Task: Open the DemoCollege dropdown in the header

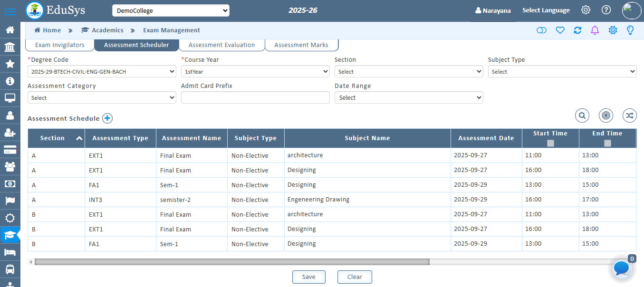Action: tap(171, 10)
